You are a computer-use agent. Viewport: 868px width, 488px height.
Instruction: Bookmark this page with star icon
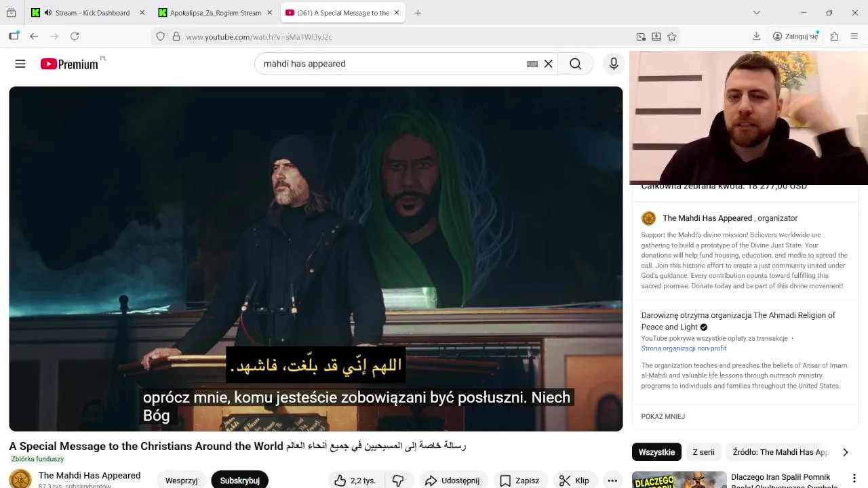pos(672,37)
